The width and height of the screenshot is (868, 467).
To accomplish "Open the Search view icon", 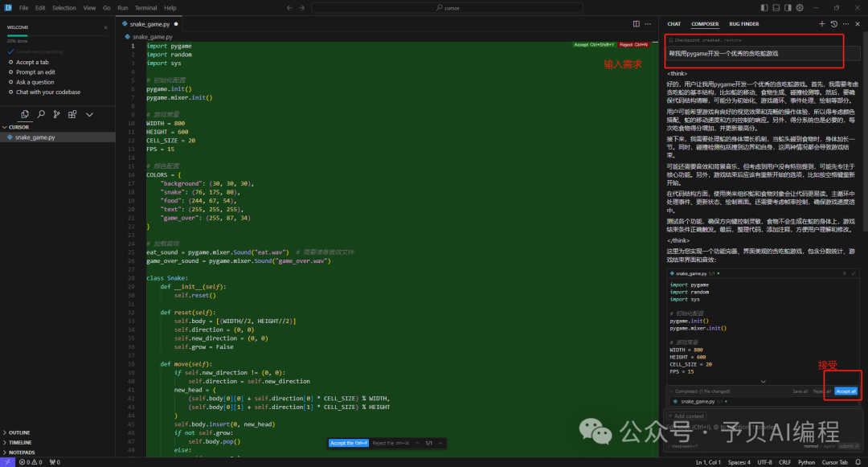I will (41, 114).
